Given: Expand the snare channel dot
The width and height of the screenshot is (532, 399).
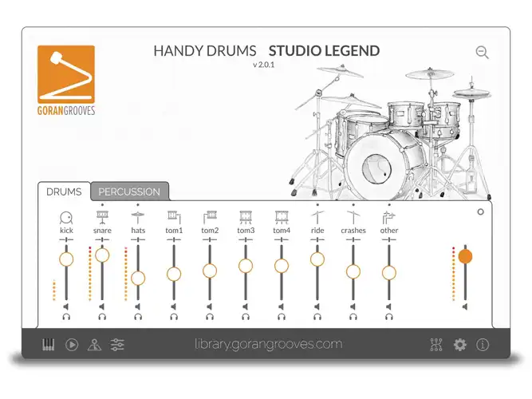Looking at the screenshot, I should click(x=102, y=205).
